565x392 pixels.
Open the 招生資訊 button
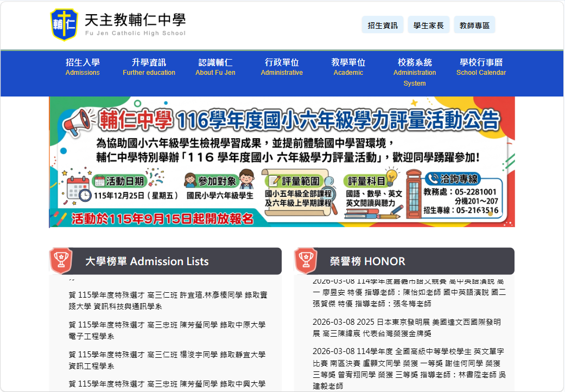[383, 25]
